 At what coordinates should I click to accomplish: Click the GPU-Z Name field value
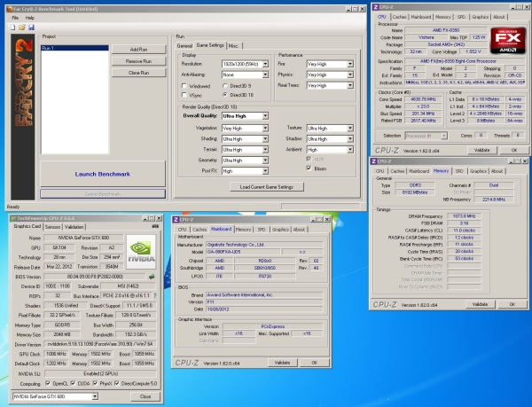pyautogui.click(x=83, y=238)
